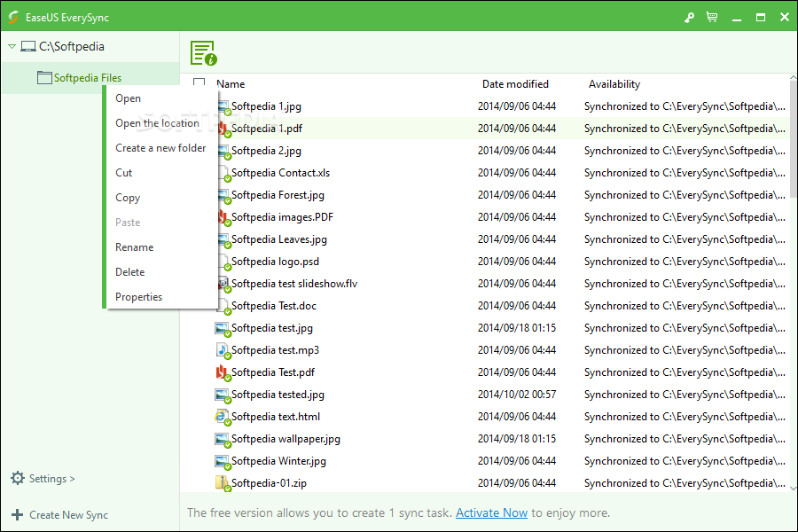Click the Settings gear icon
The height and width of the screenshot is (532, 798).
(x=18, y=478)
